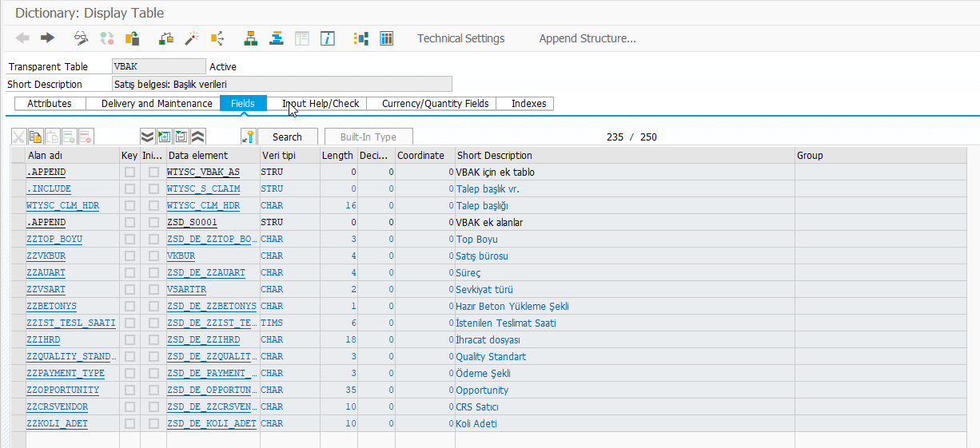Toggle Key checkbox for ZZPAYMENT_TYPE

(129, 373)
